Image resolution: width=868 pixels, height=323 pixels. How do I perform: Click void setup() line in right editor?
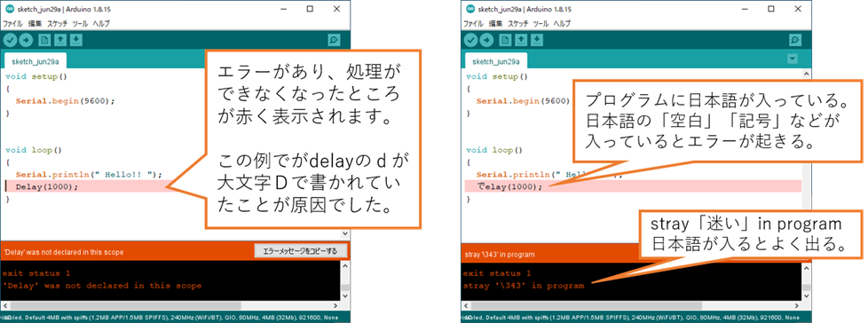496,77
